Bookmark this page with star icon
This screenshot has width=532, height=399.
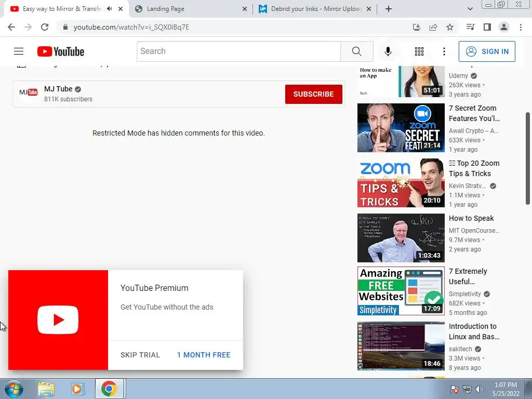(x=450, y=27)
